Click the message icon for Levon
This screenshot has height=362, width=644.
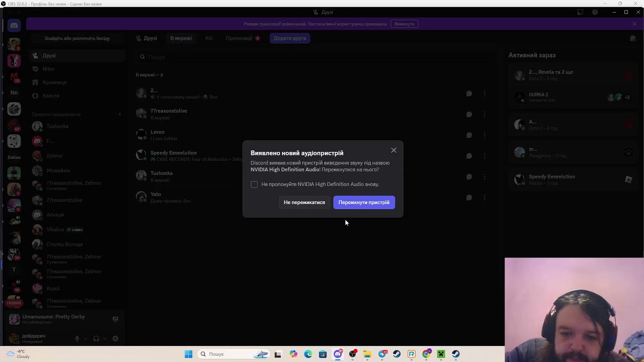[469, 135]
